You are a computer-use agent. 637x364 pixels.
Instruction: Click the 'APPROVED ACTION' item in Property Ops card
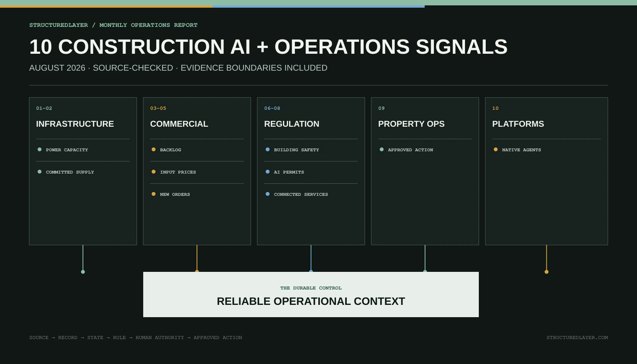[410, 150]
